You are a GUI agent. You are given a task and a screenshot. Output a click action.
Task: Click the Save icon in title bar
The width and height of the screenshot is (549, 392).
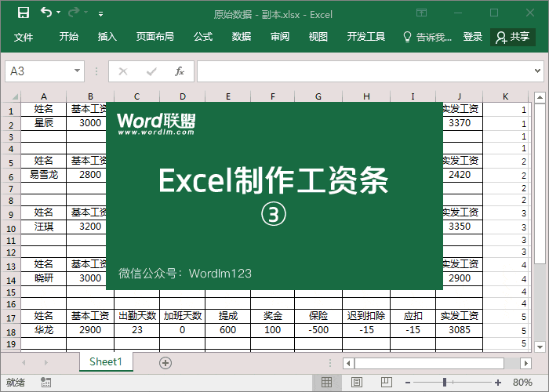(24, 13)
